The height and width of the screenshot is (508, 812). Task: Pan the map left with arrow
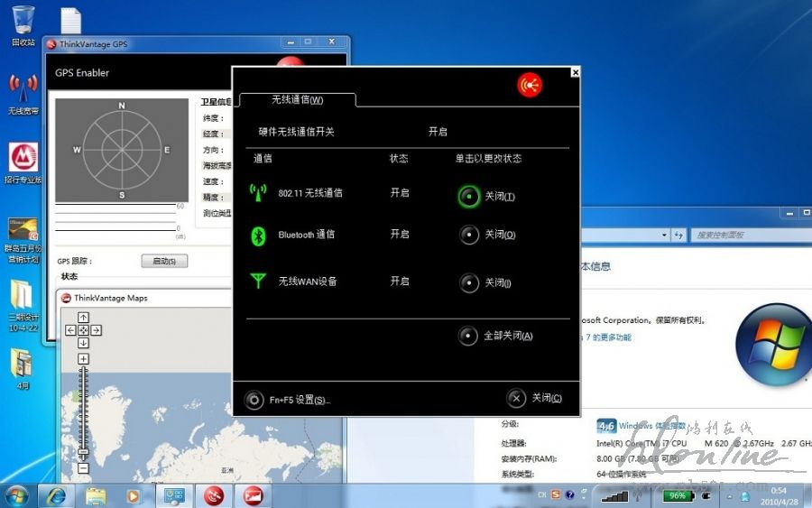pos(71,330)
